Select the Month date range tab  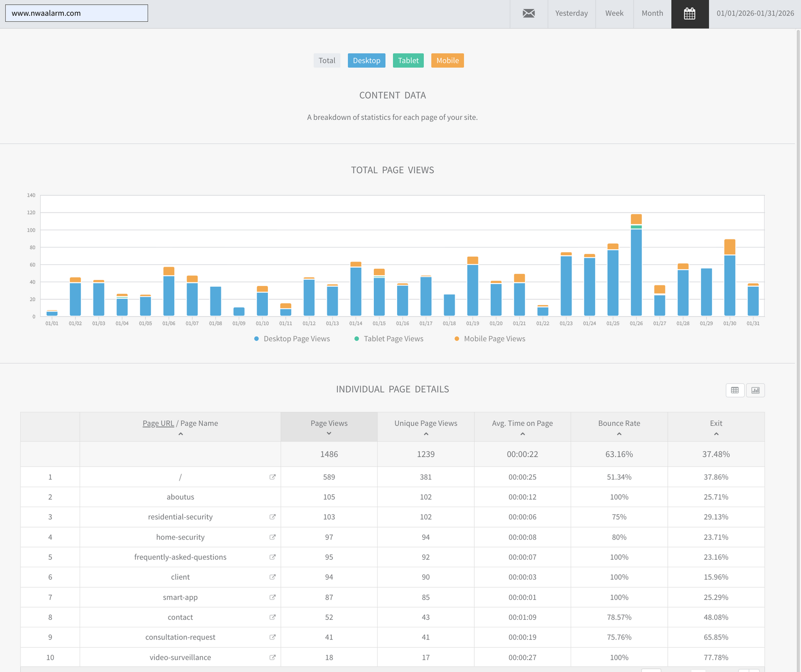tap(652, 13)
